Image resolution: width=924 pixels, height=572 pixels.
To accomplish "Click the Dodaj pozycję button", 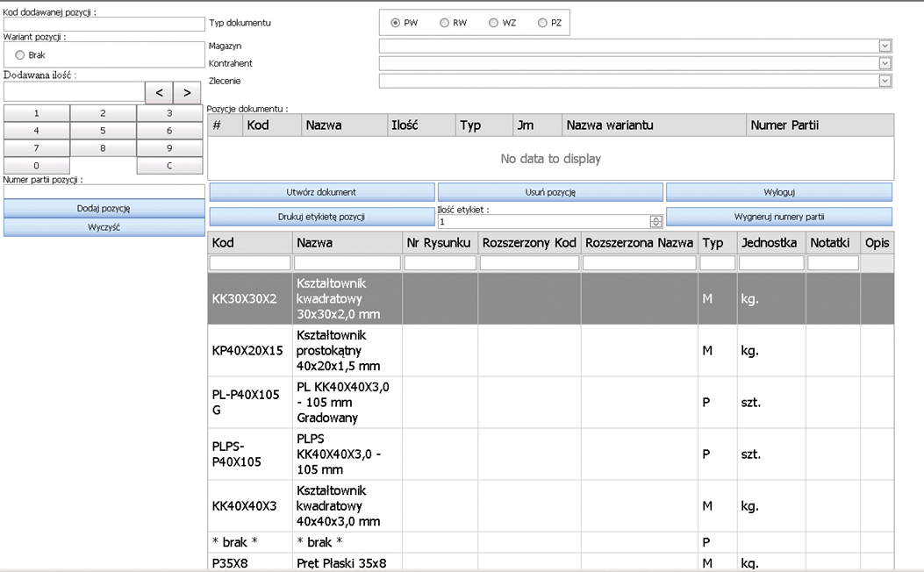I will tap(104, 209).
